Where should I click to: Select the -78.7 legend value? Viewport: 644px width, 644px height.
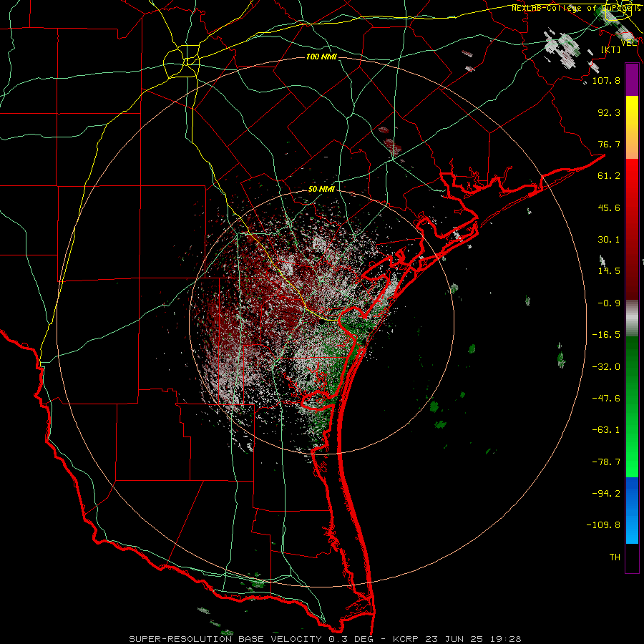(x=606, y=462)
